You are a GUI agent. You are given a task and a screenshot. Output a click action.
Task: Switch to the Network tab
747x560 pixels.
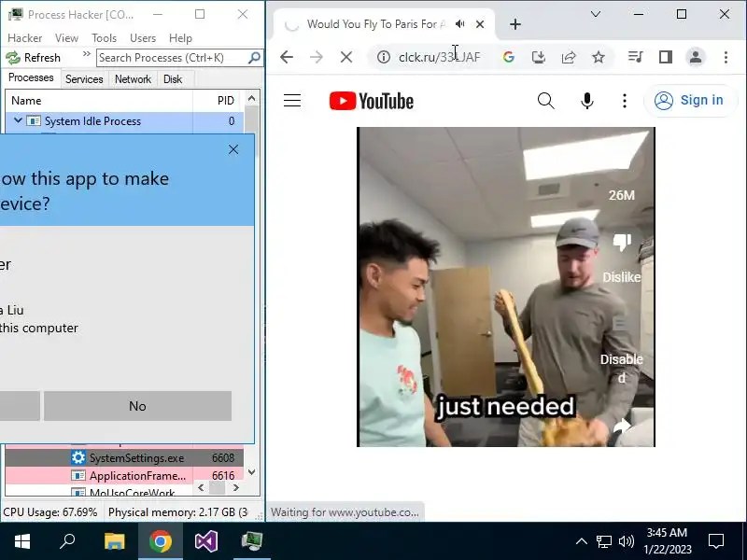tap(133, 79)
